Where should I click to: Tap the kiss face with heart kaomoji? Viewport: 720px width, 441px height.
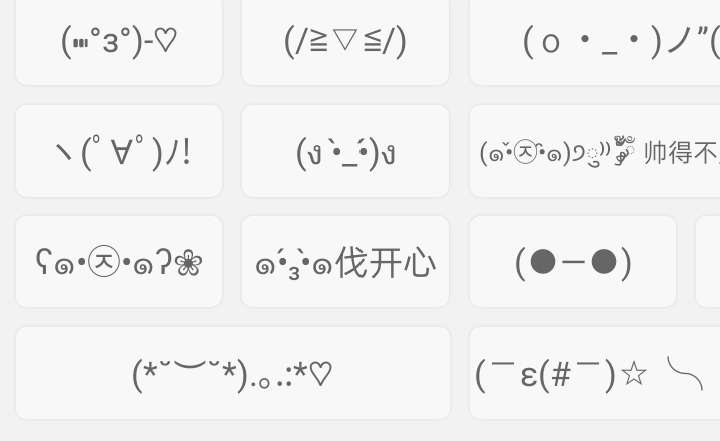[119, 41]
